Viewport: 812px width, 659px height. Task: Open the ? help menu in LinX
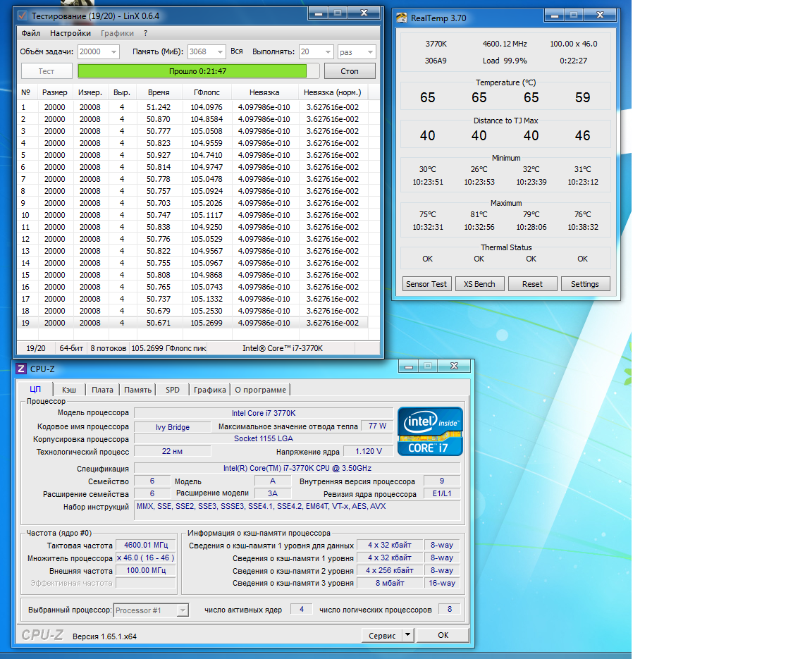click(145, 33)
